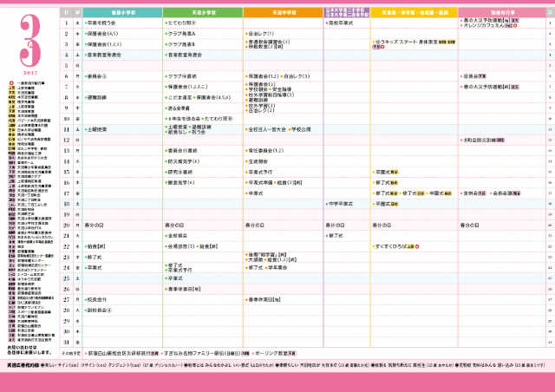Click 全校朝会 on day 21
Viewport: 555px width, 392px height.
coord(178,236)
